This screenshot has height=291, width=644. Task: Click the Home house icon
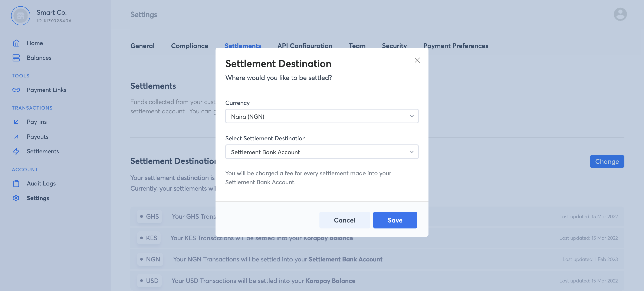coord(16,43)
